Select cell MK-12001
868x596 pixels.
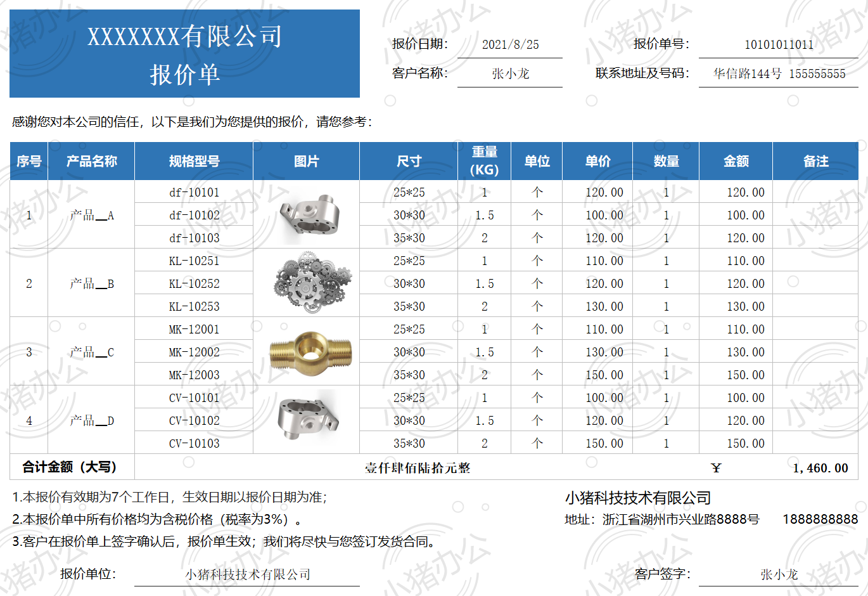(195, 329)
